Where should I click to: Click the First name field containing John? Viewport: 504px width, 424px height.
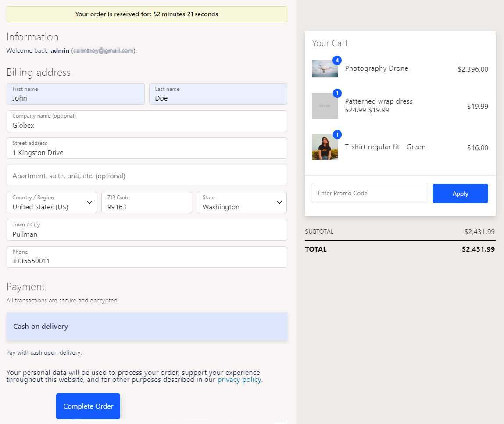click(x=75, y=94)
